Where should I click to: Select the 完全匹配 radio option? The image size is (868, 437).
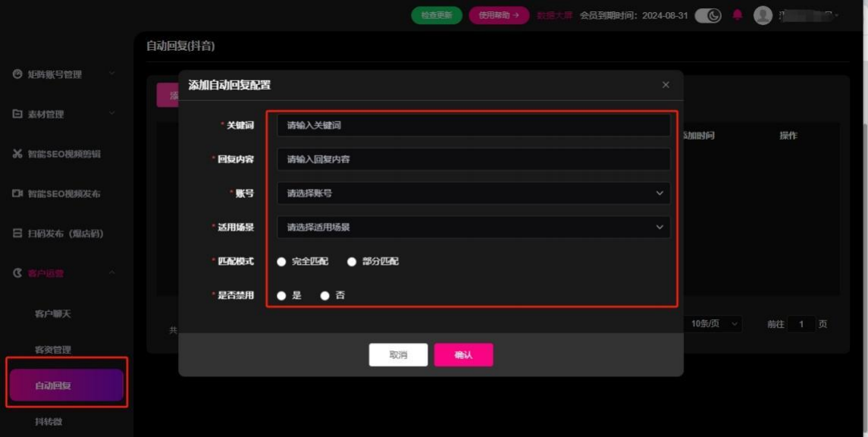[x=282, y=262]
